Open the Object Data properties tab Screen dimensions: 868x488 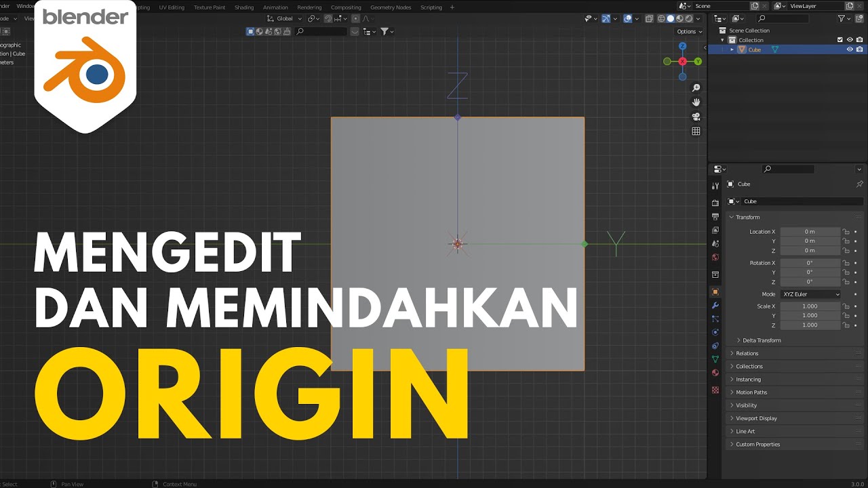tap(715, 359)
